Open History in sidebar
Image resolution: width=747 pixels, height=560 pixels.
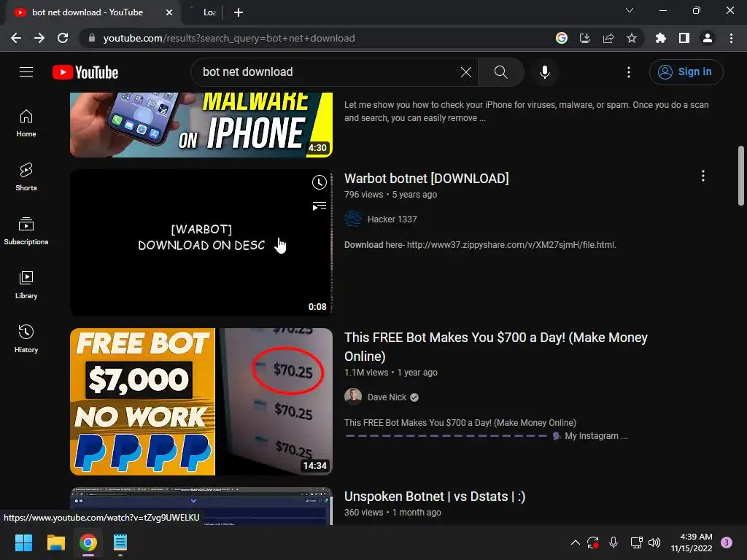pos(26,338)
